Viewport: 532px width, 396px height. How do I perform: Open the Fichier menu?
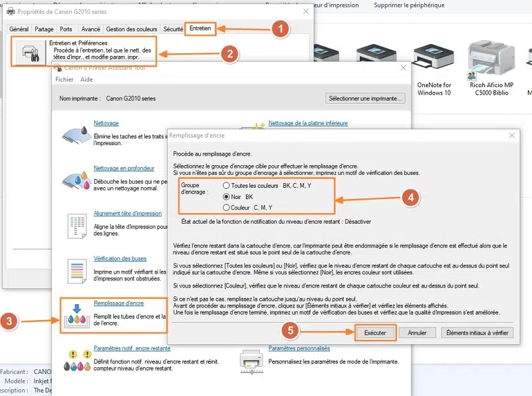click(x=64, y=79)
